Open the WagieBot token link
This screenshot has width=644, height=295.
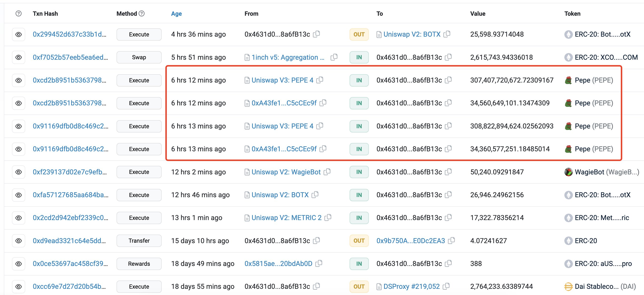[607, 172]
